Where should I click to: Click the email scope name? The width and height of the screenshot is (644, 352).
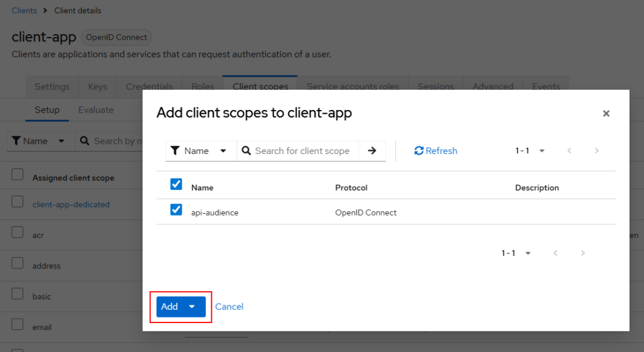click(42, 327)
